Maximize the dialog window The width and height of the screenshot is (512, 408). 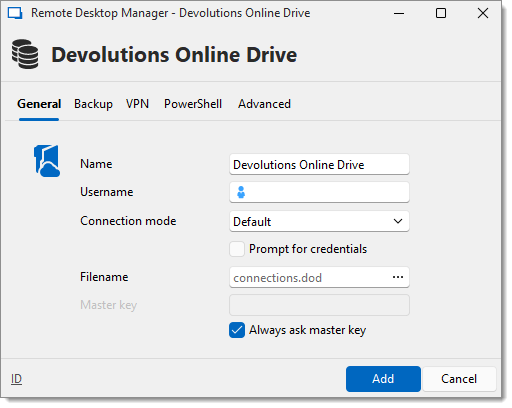click(x=441, y=13)
